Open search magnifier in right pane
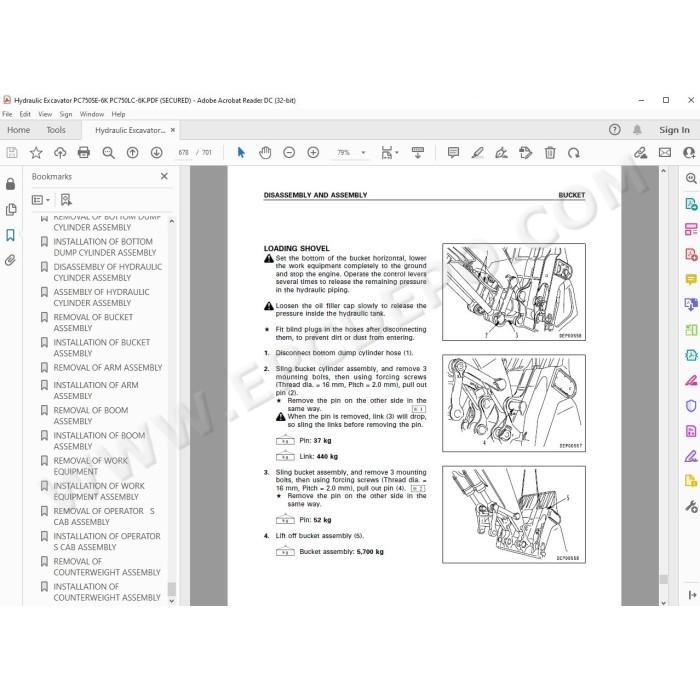 coord(691,179)
